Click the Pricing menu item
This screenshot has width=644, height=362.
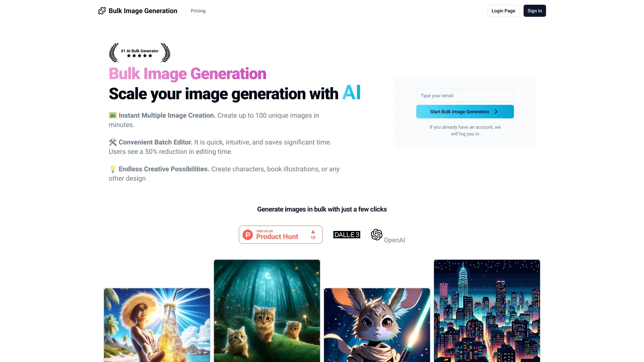198,11
